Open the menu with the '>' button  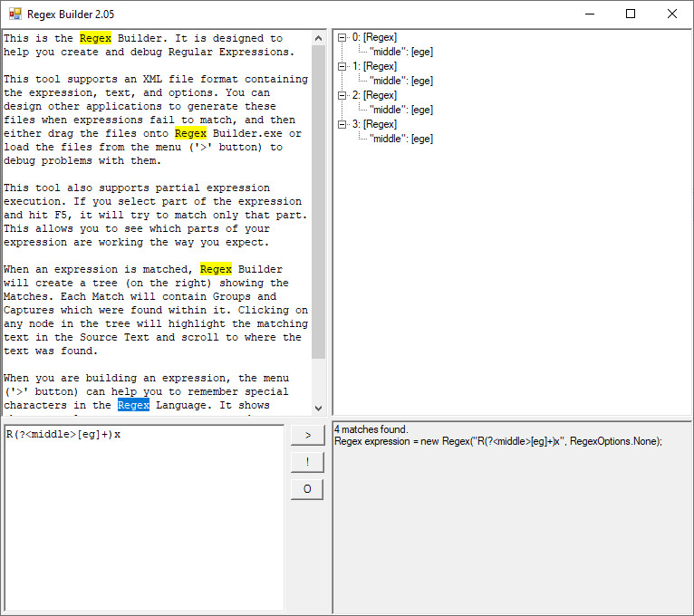(308, 436)
